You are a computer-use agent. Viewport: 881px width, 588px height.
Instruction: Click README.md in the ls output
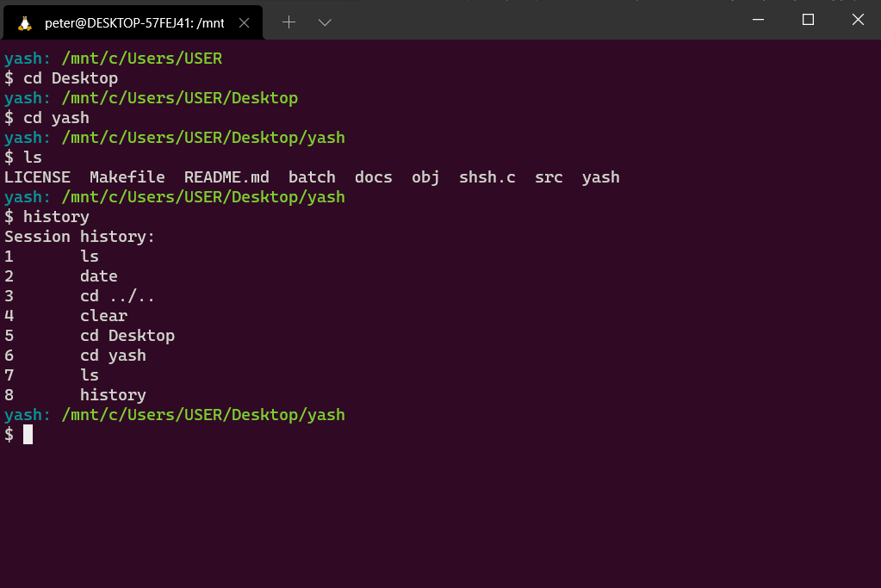tap(226, 177)
